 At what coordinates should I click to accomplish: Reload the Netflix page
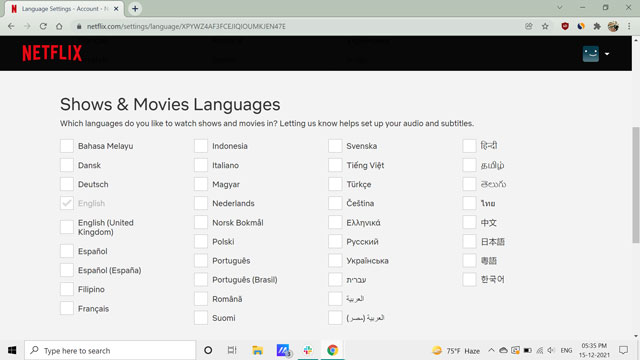point(43,26)
